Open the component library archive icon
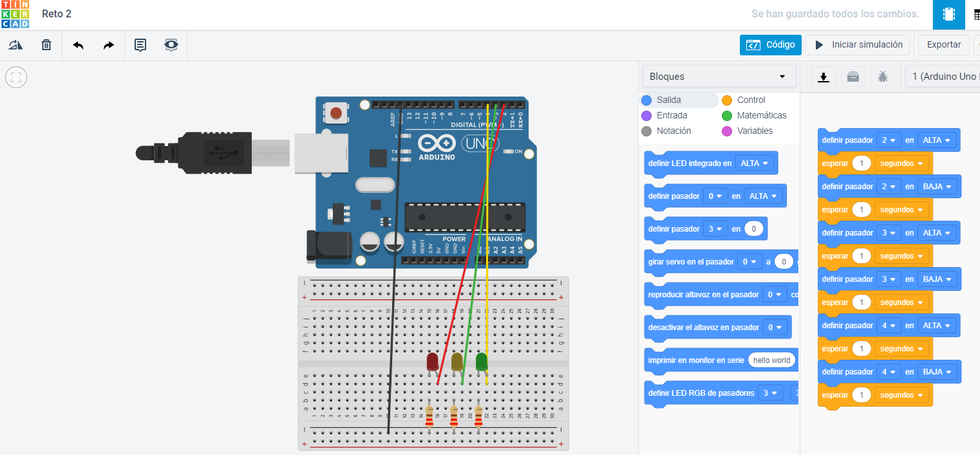Image resolution: width=980 pixels, height=455 pixels. (853, 76)
